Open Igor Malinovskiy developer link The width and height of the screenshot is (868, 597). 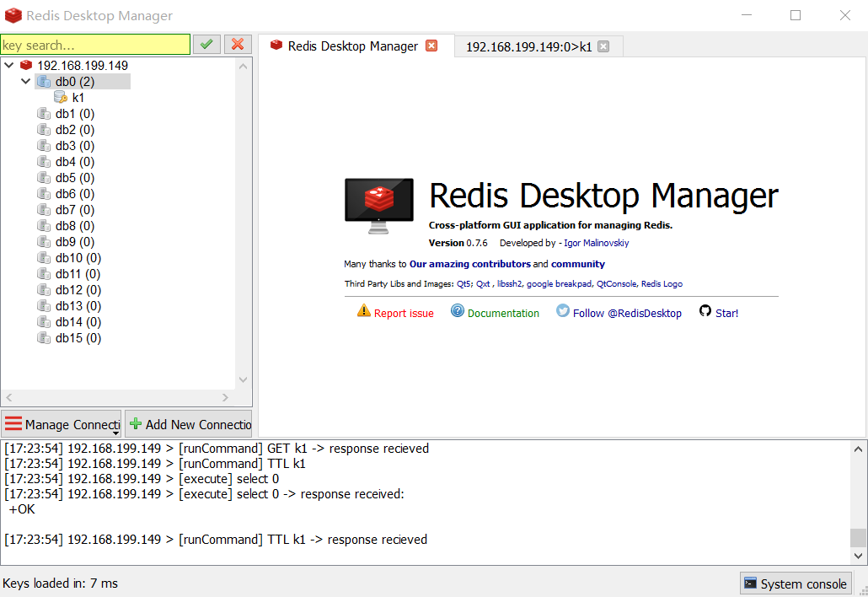(x=596, y=243)
